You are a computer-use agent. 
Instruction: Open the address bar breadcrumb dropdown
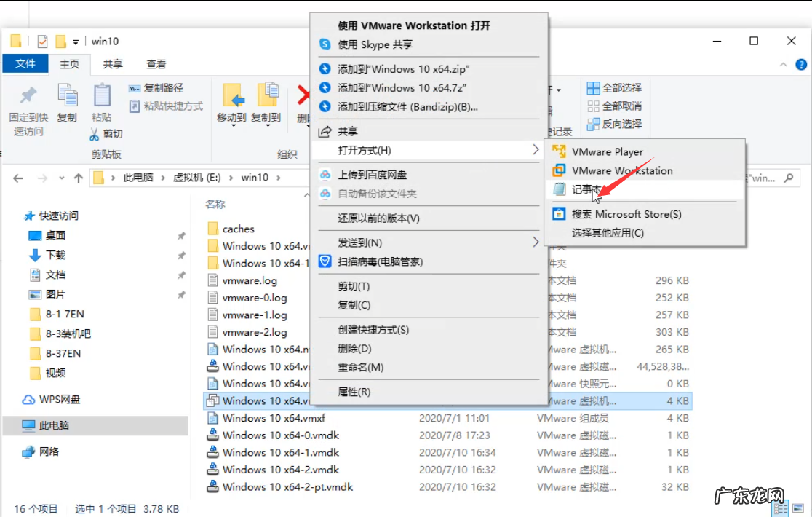[x=62, y=177]
